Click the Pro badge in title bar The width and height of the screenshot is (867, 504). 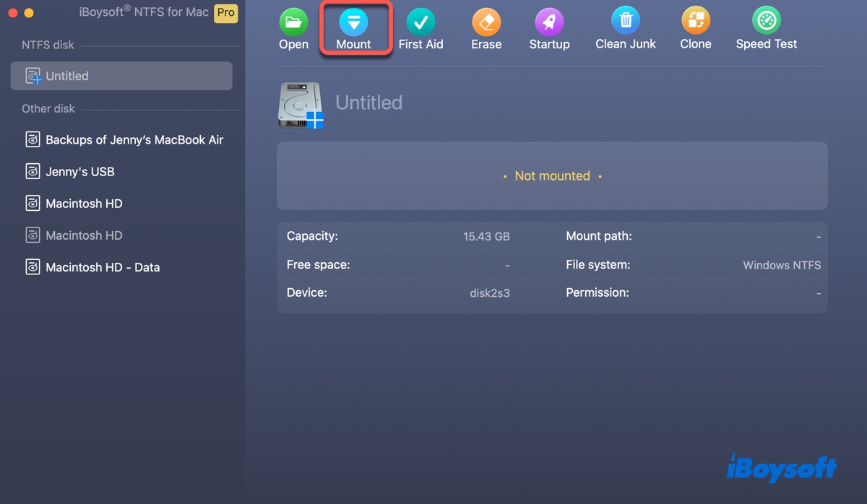click(x=226, y=13)
